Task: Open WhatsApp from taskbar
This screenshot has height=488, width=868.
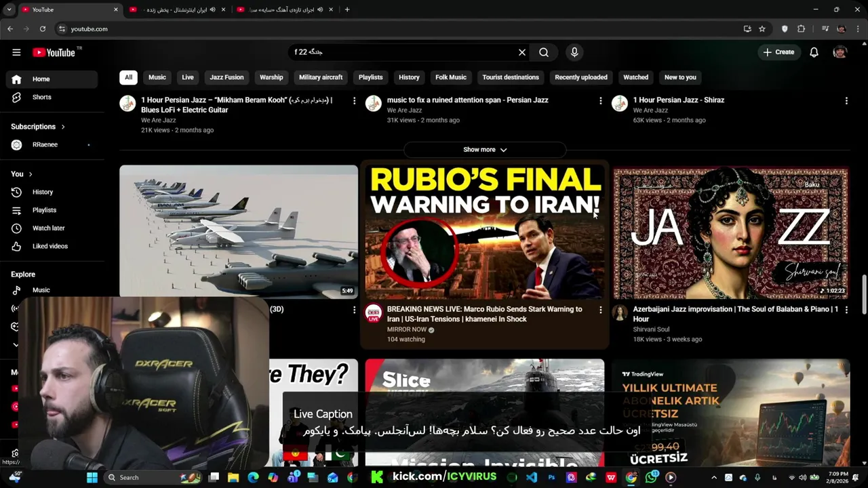Action: pyautogui.click(x=652, y=477)
